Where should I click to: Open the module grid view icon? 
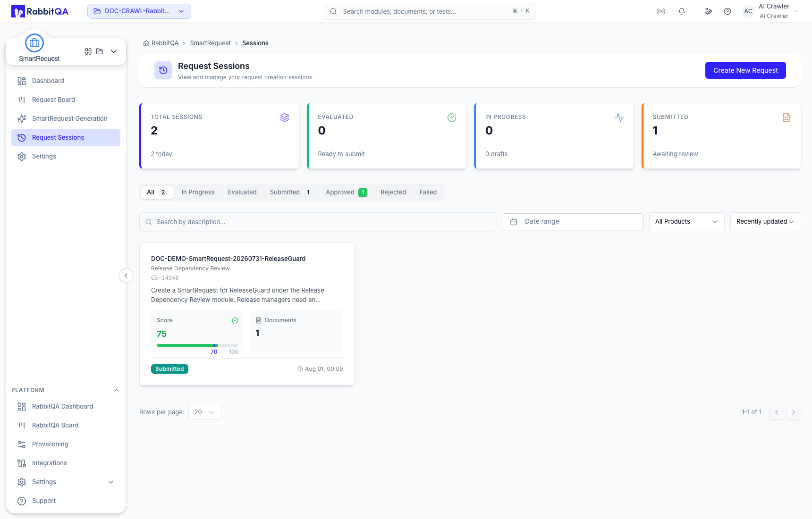click(88, 51)
